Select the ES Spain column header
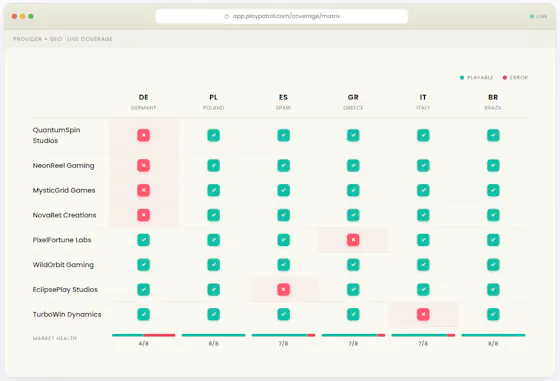This screenshot has width=560, height=381. click(284, 102)
